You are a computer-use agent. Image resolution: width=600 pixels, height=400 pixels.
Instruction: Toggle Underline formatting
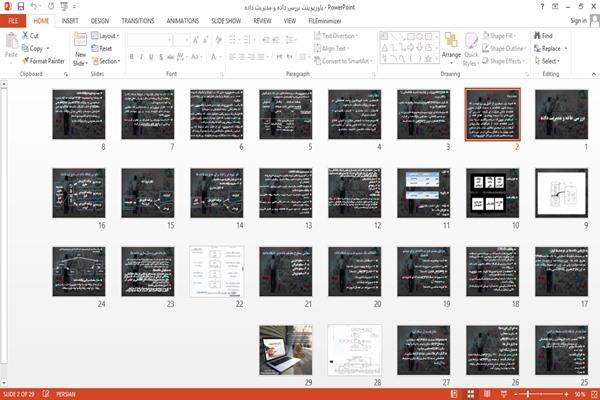tap(151, 57)
